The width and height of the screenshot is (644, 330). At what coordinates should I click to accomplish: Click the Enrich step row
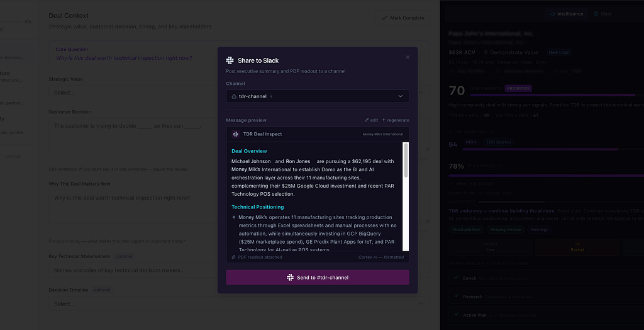547,278
